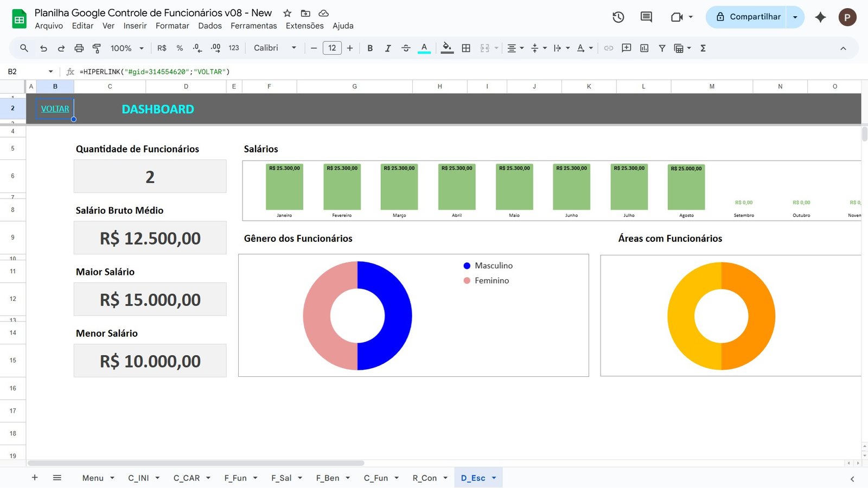
Task: Click the VOLTAR hyperlink in cell B2
Action: [x=54, y=108]
